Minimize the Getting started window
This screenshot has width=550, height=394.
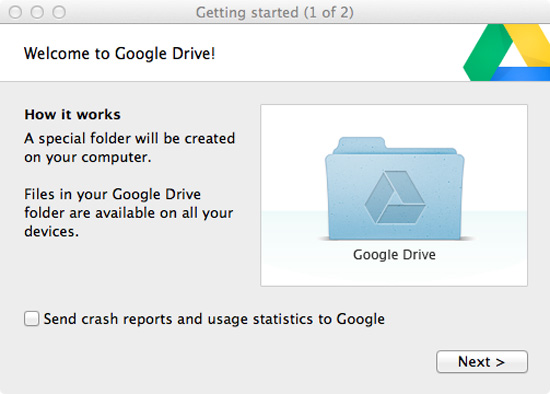tap(37, 12)
